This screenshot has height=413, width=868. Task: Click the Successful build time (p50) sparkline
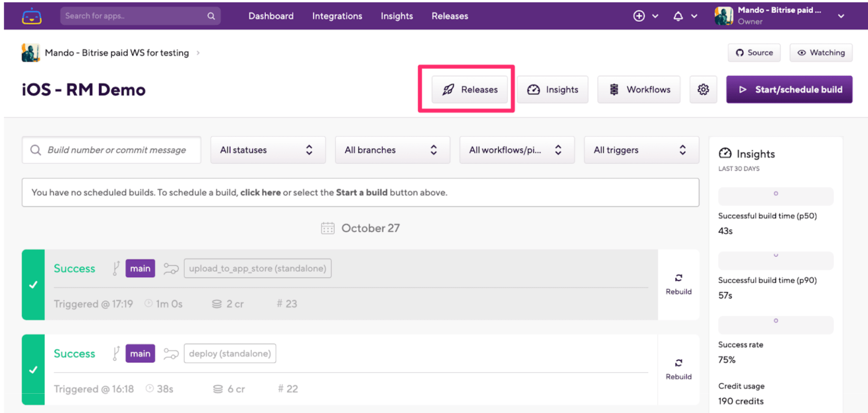pos(775,196)
